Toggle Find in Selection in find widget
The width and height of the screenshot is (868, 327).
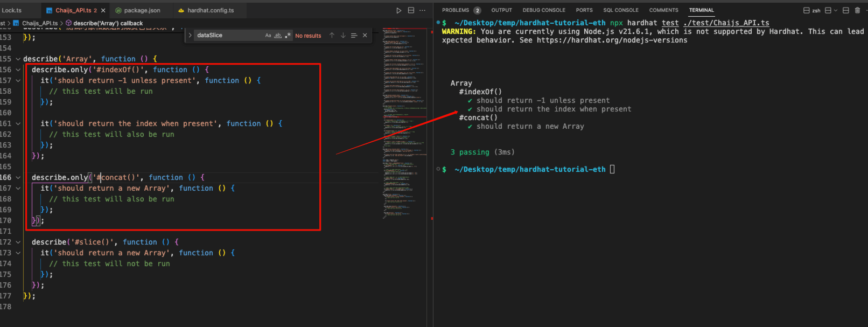coord(354,36)
